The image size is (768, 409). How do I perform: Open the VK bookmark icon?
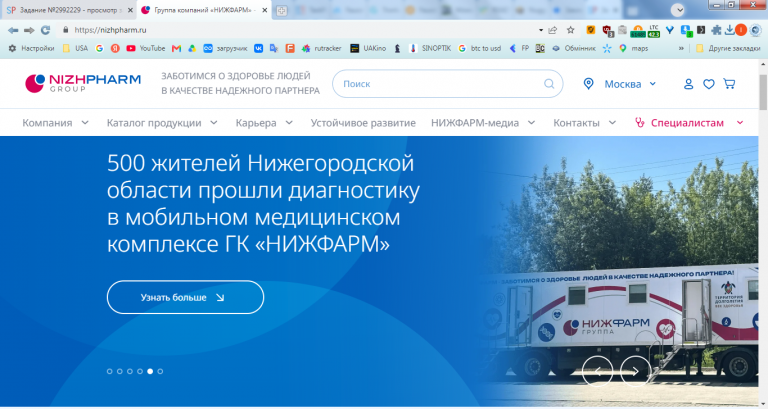(x=258, y=48)
